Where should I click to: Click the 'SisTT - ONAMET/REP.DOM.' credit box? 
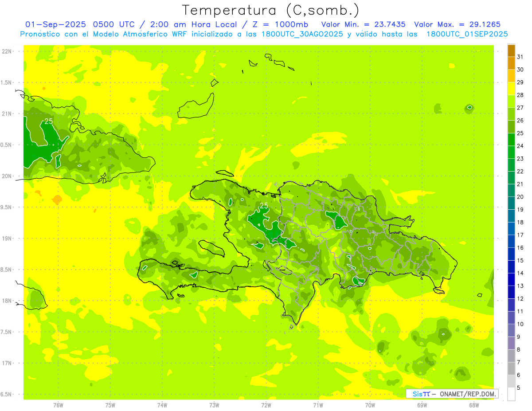[452, 394]
